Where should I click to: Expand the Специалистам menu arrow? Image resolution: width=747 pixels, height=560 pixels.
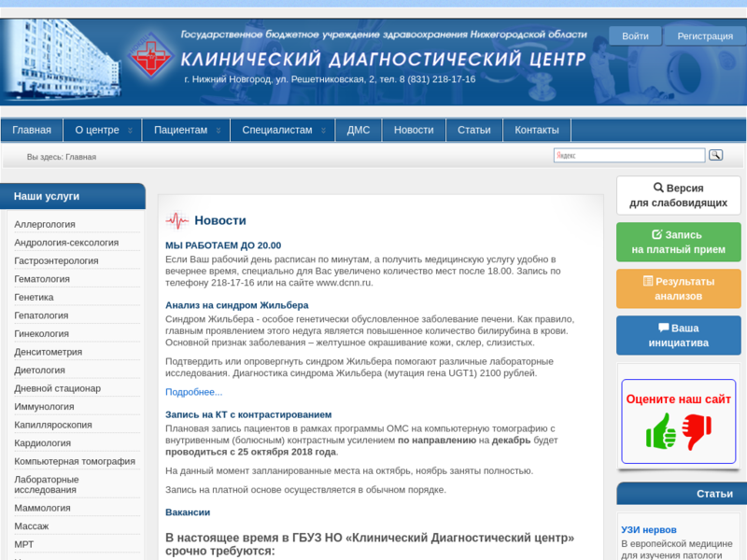[323, 131]
